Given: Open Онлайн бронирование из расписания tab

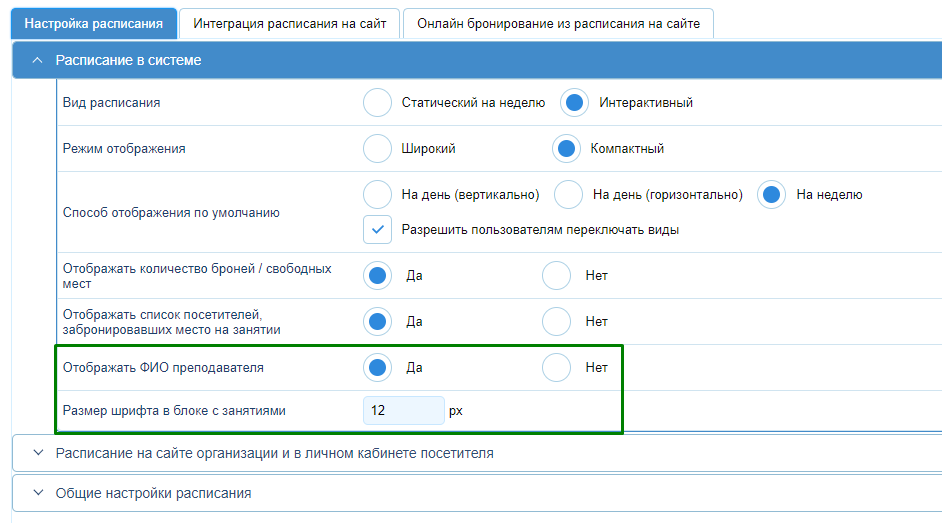Looking at the screenshot, I should 558,24.
